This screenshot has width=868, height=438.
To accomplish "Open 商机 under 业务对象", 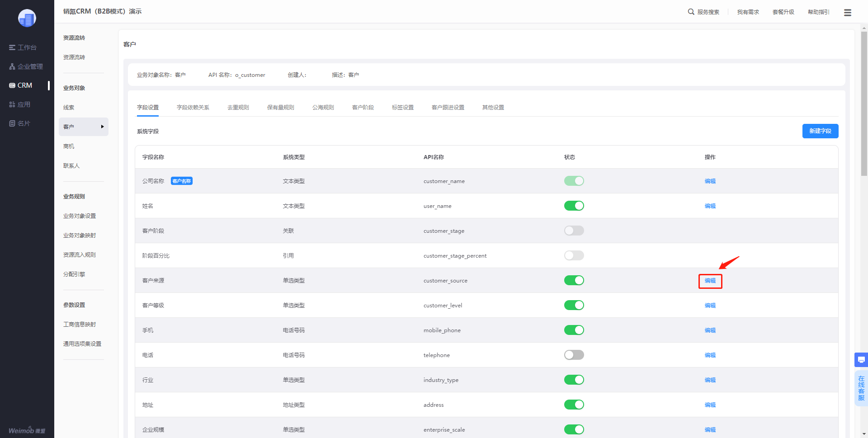I will [x=69, y=146].
